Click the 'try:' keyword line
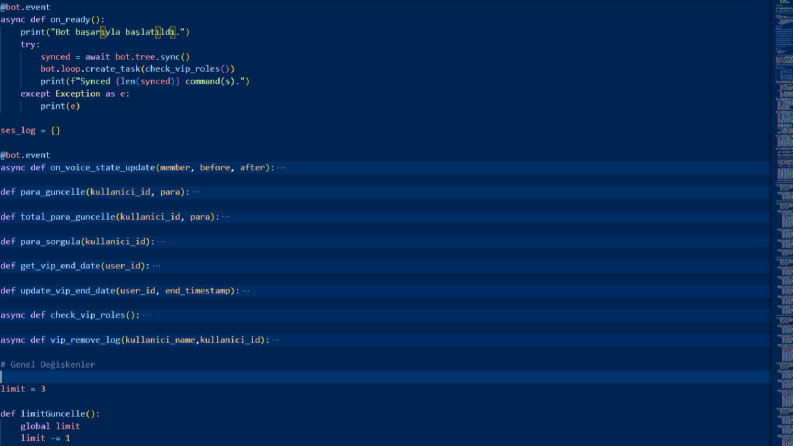This screenshot has height=446, width=793. [30, 44]
